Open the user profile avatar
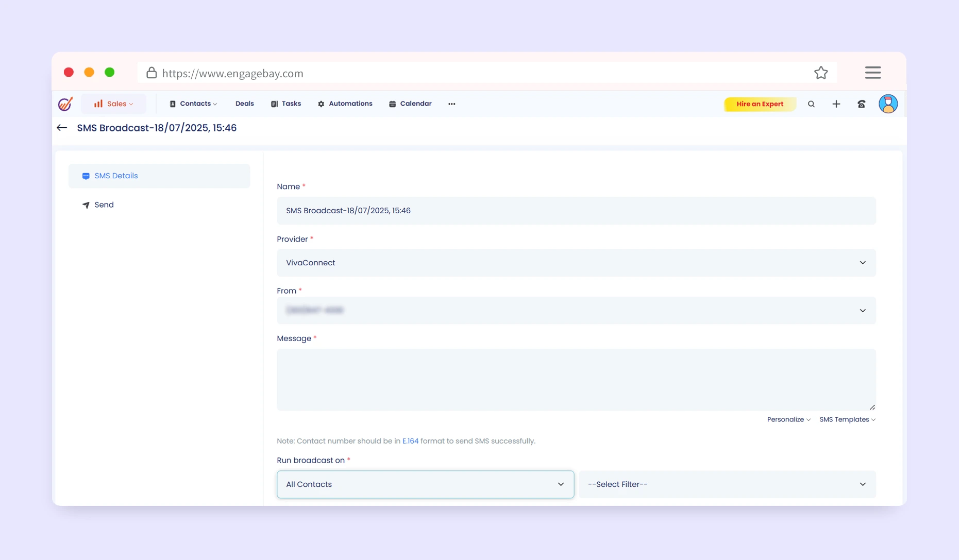This screenshot has height=560, width=959. point(887,104)
